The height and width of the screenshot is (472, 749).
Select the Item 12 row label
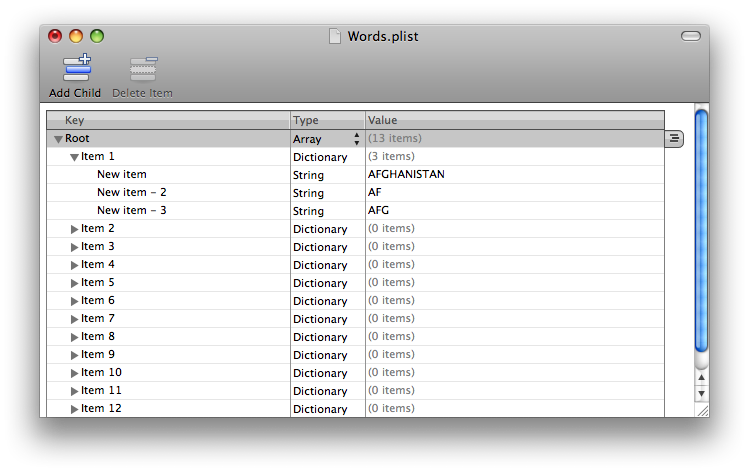click(101, 408)
